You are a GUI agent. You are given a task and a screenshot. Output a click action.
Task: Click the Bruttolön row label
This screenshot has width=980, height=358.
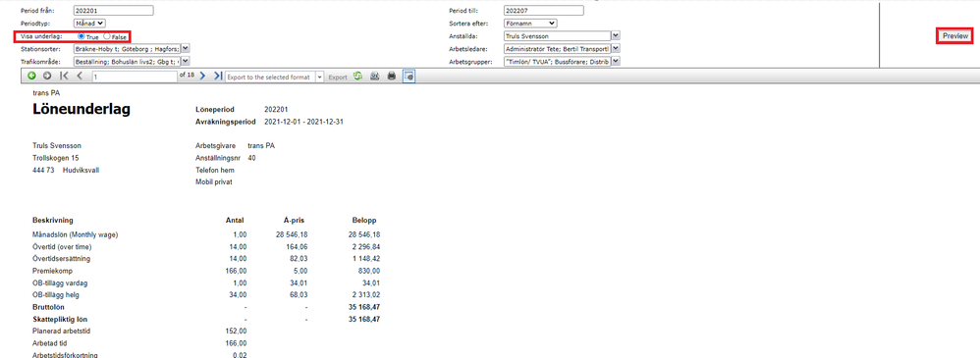click(48, 307)
